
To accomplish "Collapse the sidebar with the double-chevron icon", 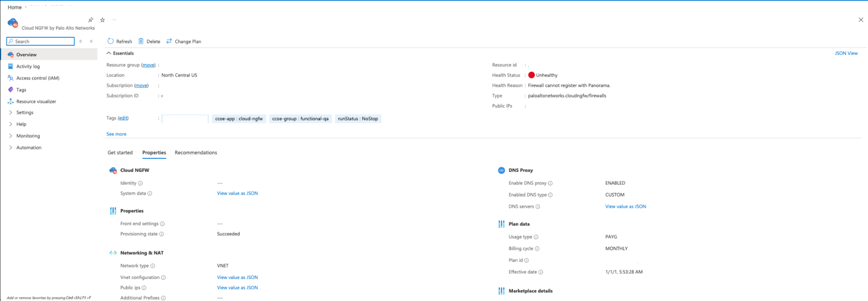I will (92, 41).
